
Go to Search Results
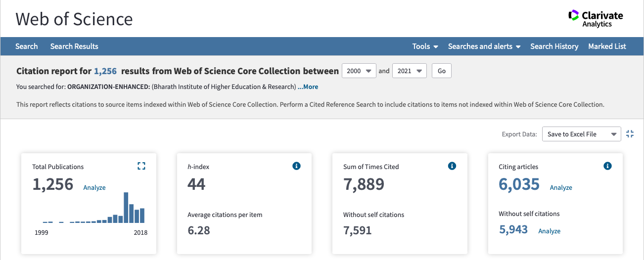pos(74,46)
